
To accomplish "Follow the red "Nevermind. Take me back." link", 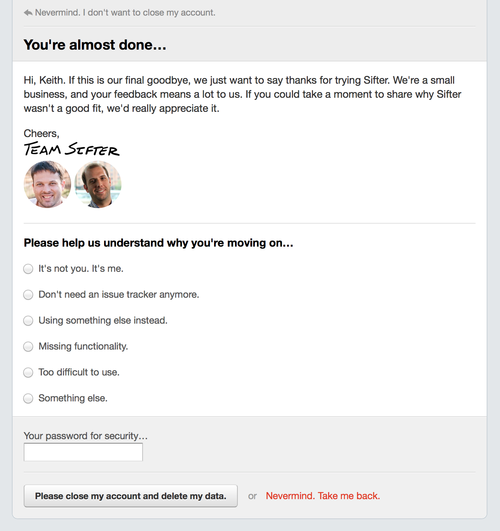I will [322, 496].
